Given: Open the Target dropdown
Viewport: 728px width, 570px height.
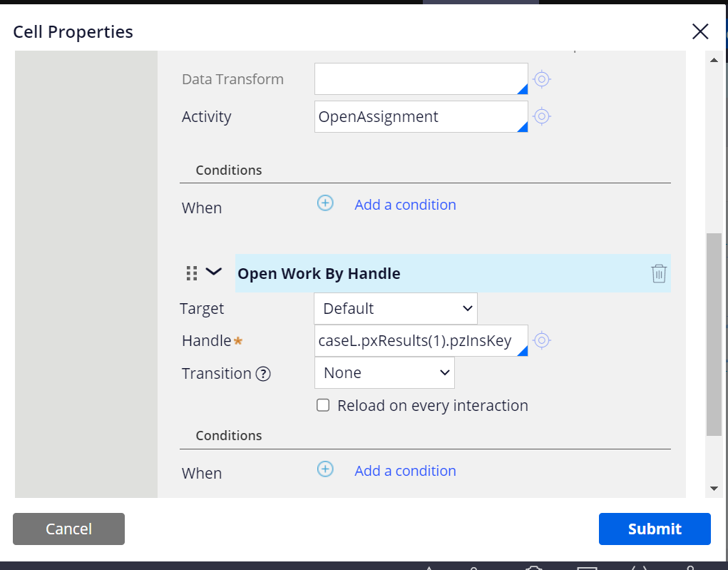Looking at the screenshot, I should tap(395, 308).
